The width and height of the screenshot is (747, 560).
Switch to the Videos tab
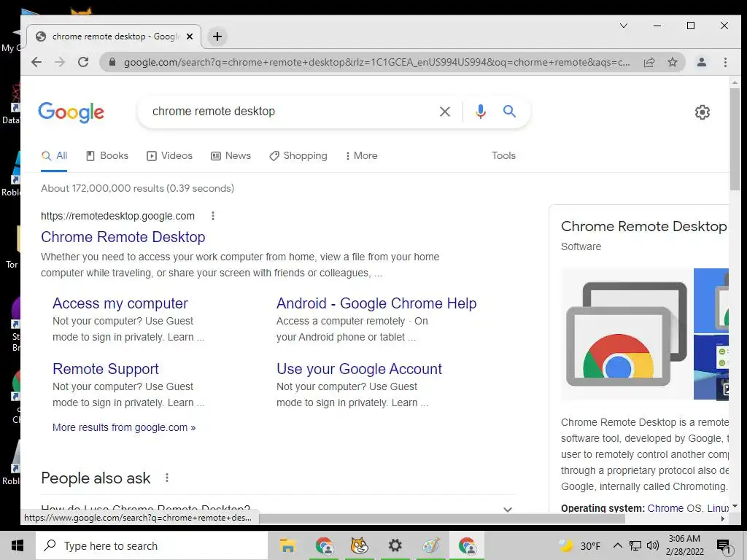(x=169, y=156)
